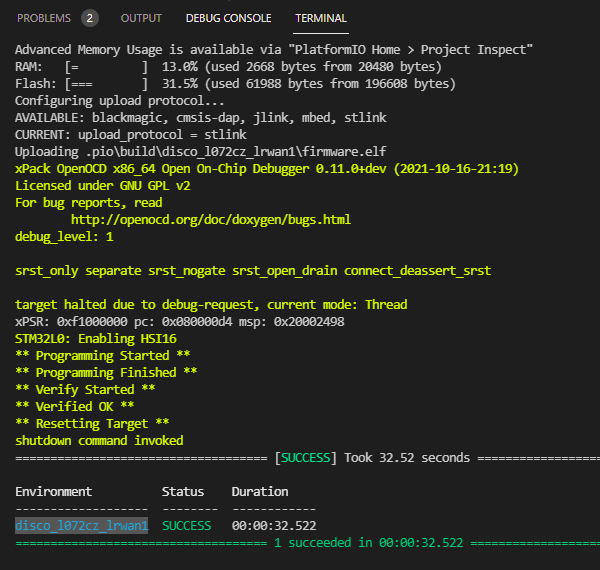Screen dimensions: 600x570
Task: Click the duration value 00:00:32.522 cell
Action: coord(274,525)
